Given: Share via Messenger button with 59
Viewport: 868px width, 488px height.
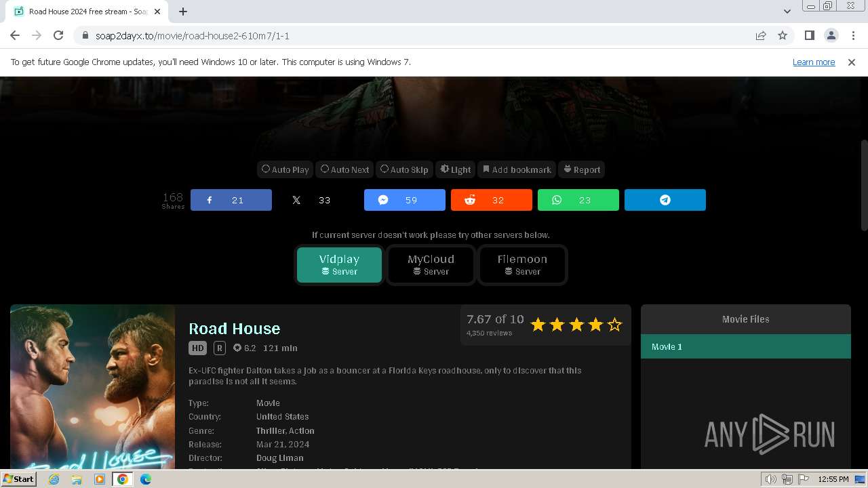Looking at the screenshot, I should (405, 200).
